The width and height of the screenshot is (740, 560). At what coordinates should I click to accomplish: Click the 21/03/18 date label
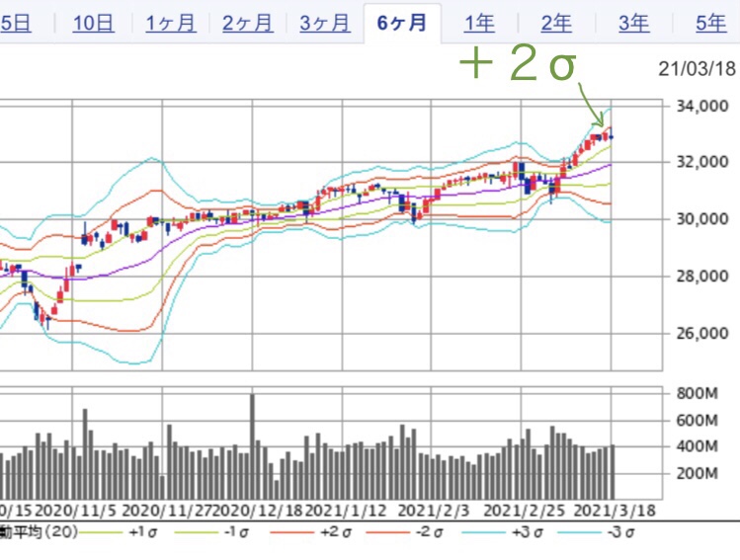[x=697, y=69]
